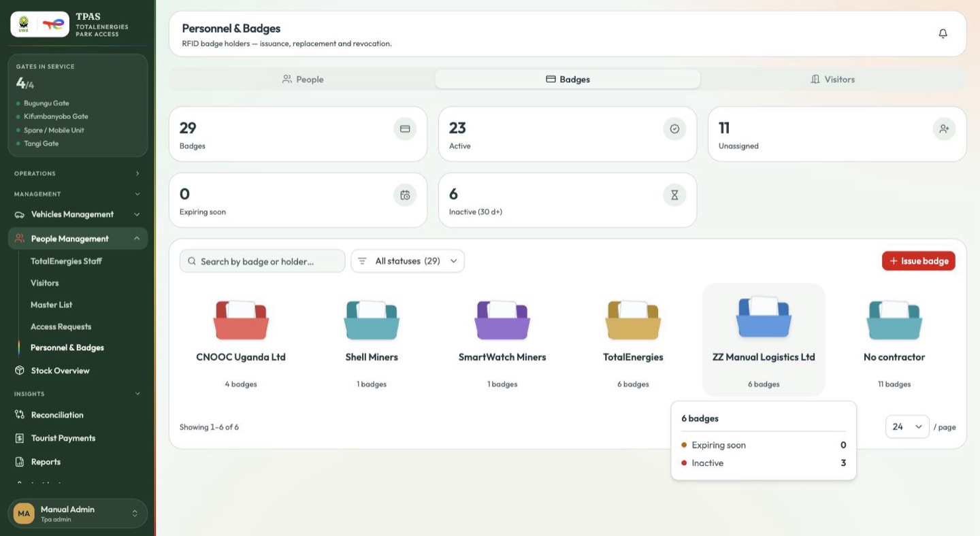Open TotalEnergies Staff in sidebar
This screenshot has width=980, height=536.
[x=66, y=261]
